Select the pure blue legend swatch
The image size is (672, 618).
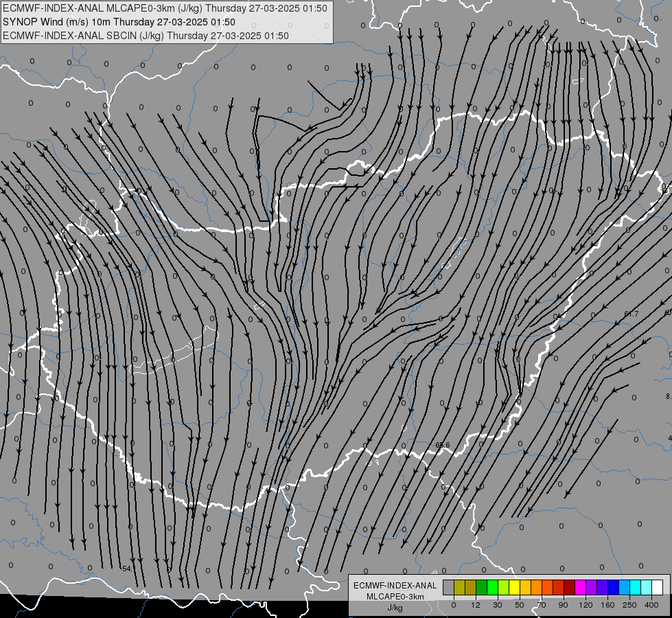pyautogui.click(x=614, y=587)
